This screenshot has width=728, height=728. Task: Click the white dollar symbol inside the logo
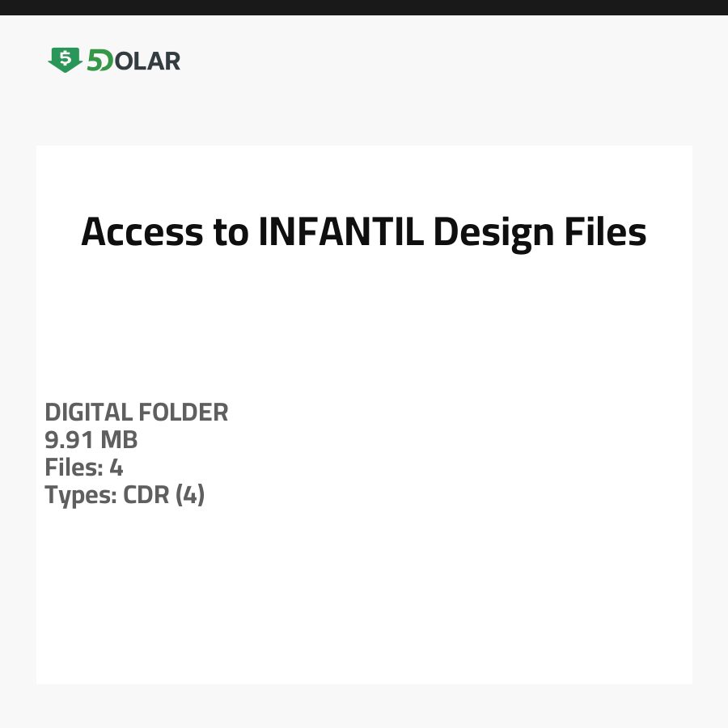pos(65,57)
